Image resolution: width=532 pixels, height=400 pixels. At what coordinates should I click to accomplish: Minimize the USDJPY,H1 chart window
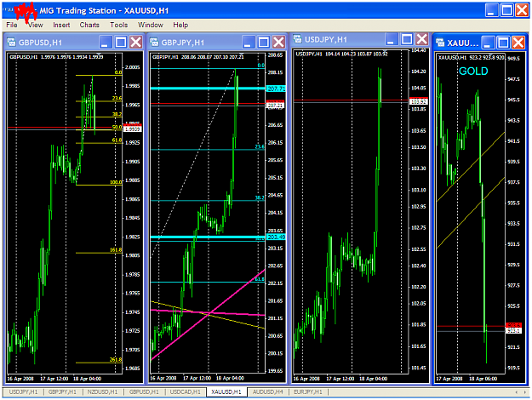(x=391, y=39)
